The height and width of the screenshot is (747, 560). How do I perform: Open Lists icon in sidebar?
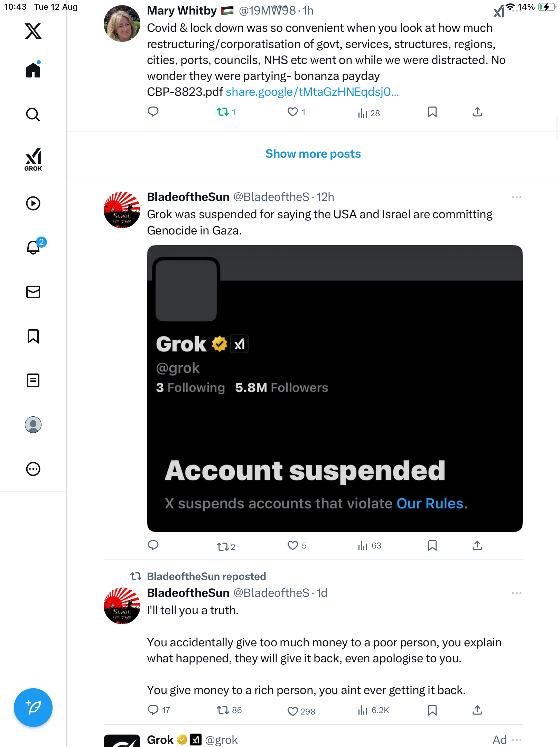point(33,380)
